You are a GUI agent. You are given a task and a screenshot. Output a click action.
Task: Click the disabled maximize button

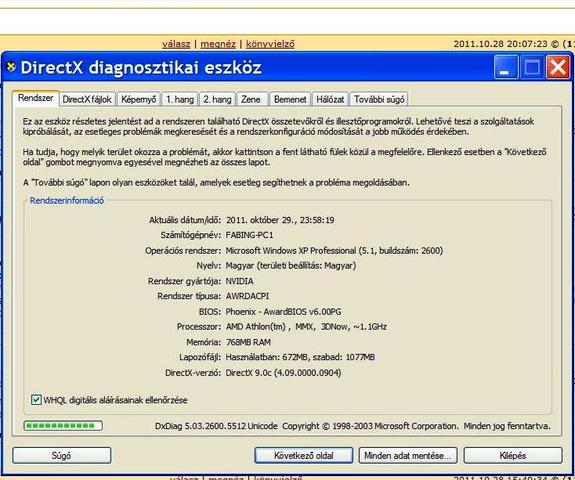pyautogui.click(x=532, y=67)
